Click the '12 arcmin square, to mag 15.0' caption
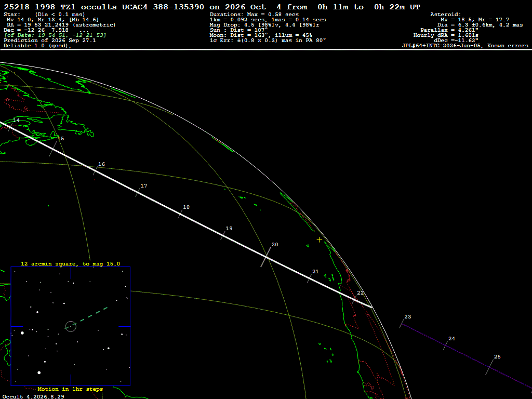Image resolution: width=532 pixels, height=399 pixels. pyautogui.click(x=71, y=263)
